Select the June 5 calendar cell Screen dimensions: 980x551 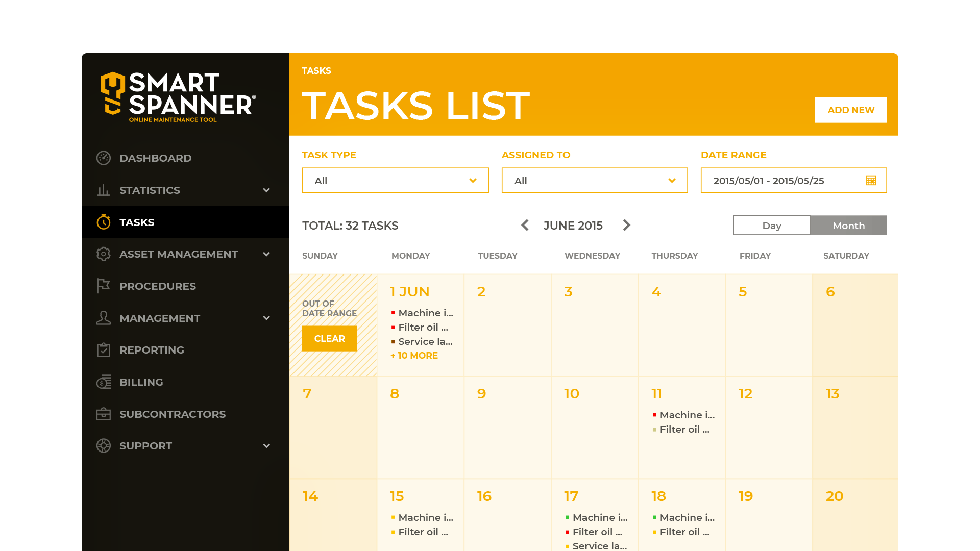769,325
